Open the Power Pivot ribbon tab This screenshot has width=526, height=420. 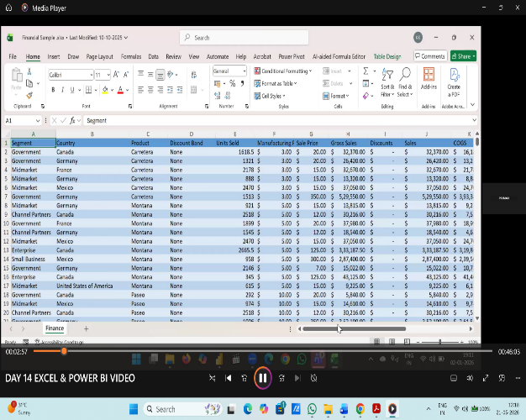coord(292,56)
